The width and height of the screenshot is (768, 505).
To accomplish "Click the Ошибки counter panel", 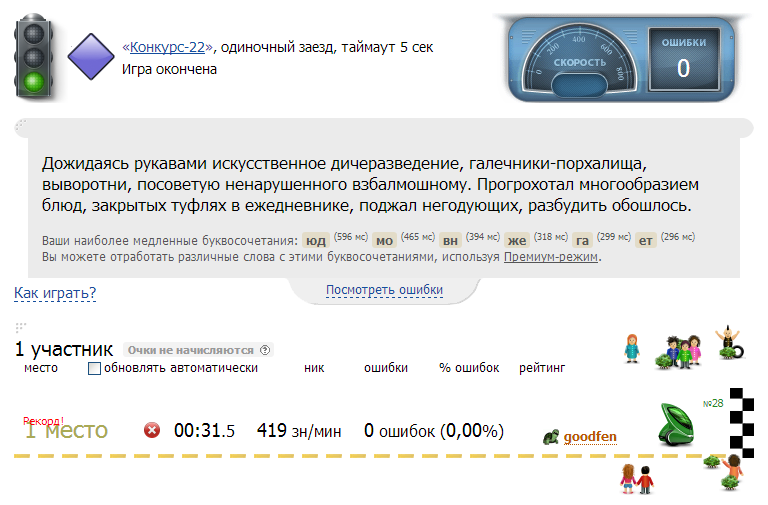I will coord(684,60).
